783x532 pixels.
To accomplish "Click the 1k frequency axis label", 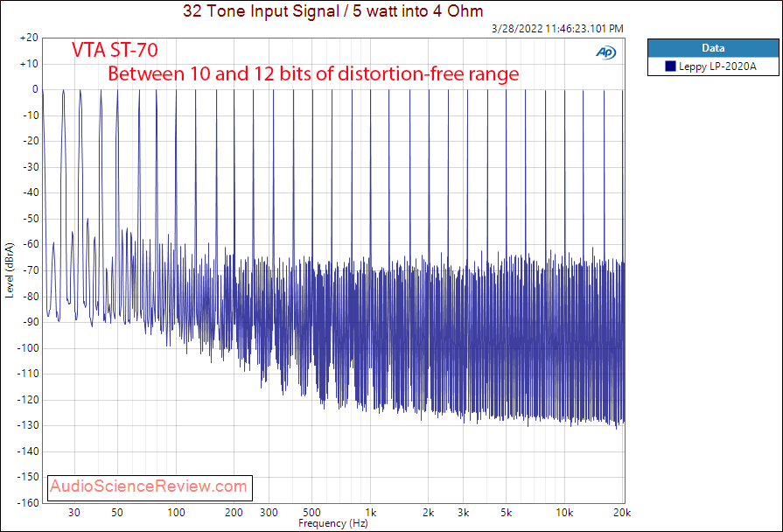I will [371, 513].
